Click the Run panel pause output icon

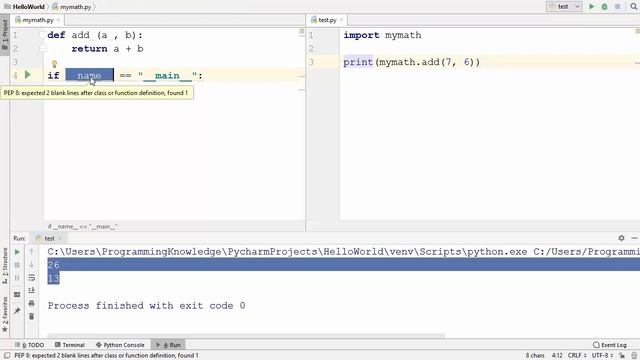[x=17, y=278]
